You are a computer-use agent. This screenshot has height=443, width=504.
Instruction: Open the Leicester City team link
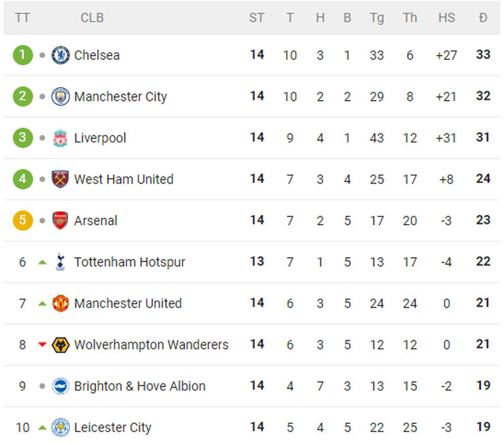(112, 427)
